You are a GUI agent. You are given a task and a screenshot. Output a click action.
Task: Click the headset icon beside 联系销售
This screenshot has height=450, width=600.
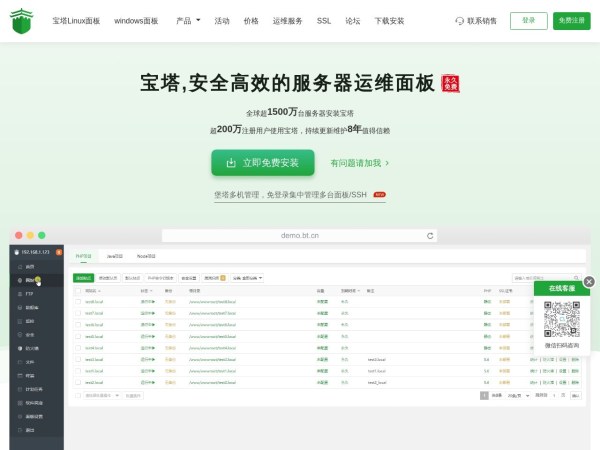pos(459,21)
